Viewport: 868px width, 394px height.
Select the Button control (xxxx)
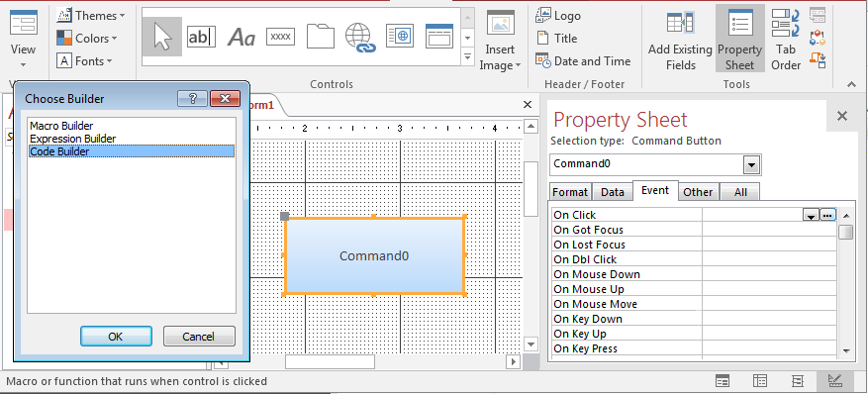point(281,37)
